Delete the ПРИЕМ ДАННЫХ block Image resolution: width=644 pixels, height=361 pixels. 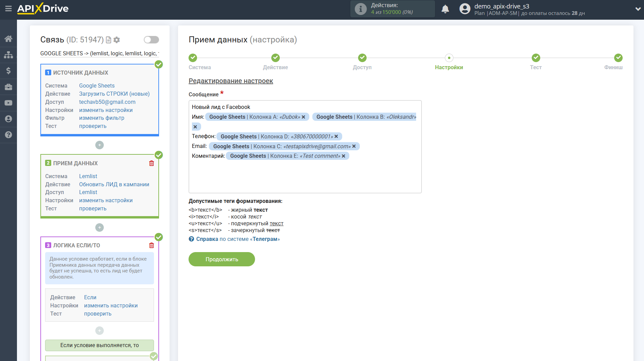pos(152,163)
